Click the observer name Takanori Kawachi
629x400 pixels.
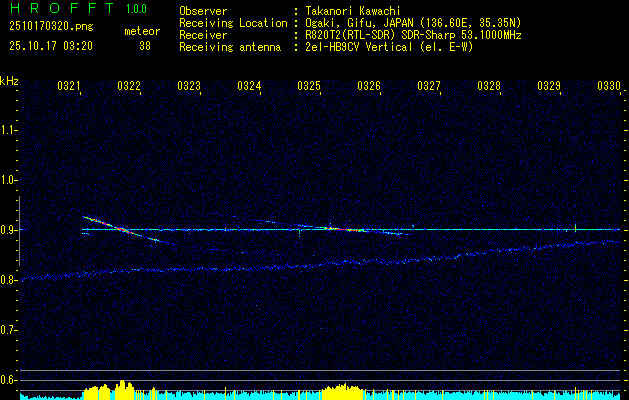[353, 11]
